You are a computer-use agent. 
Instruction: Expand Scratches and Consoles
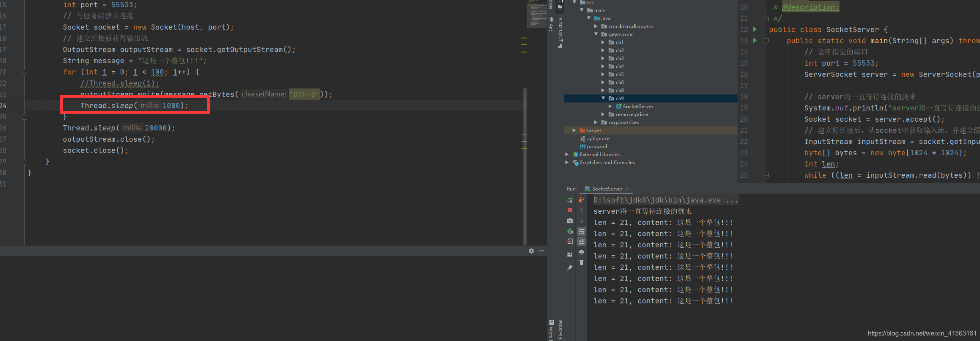click(x=567, y=162)
